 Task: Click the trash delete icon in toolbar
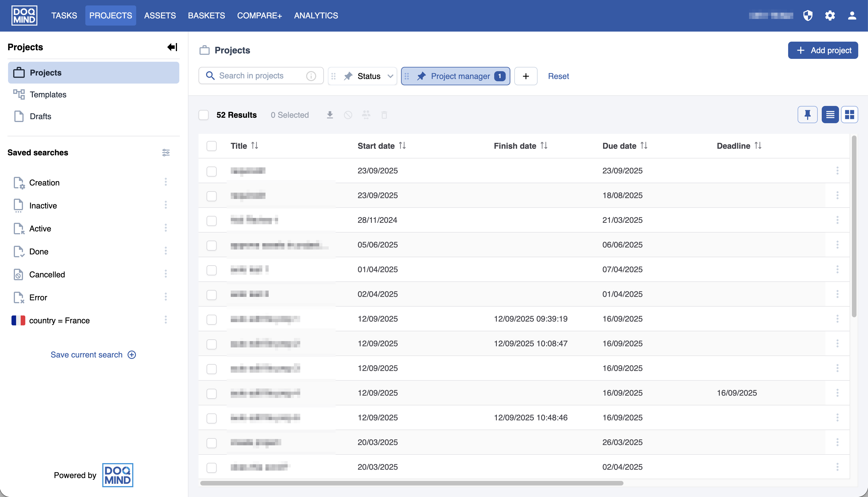(384, 115)
